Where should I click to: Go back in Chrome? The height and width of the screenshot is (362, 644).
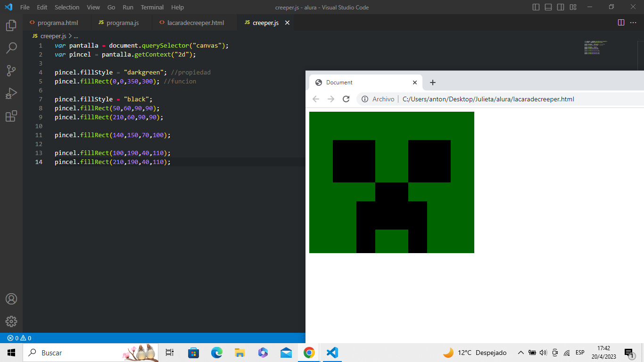pos(316,99)
